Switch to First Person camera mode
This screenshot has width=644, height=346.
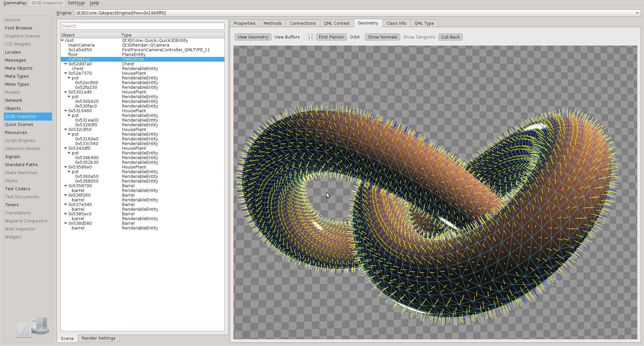331,37
